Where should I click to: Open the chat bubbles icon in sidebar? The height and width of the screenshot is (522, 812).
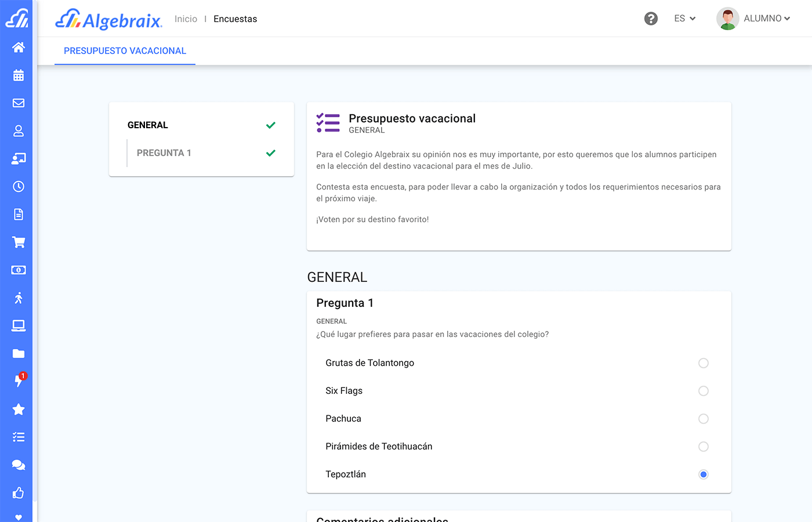click(19, 465)
